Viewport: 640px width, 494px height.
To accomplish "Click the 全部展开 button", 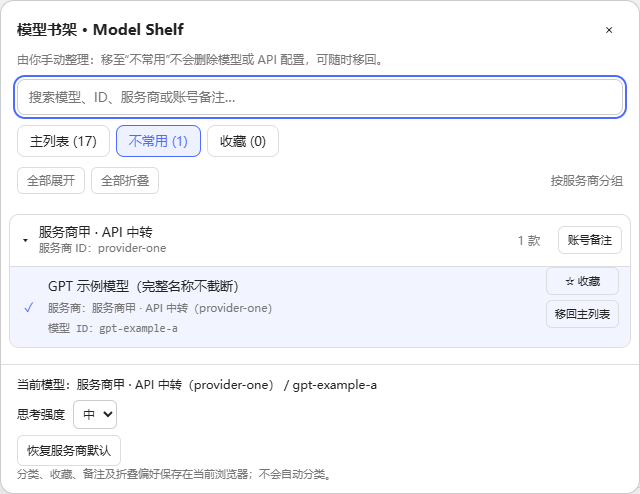I will [x=51, y=180].
